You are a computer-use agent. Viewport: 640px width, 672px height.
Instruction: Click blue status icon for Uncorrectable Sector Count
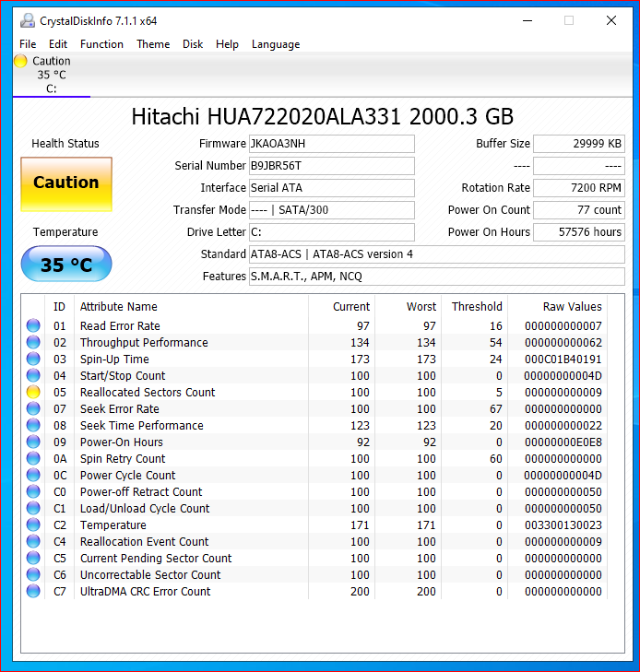coord(33,574)
